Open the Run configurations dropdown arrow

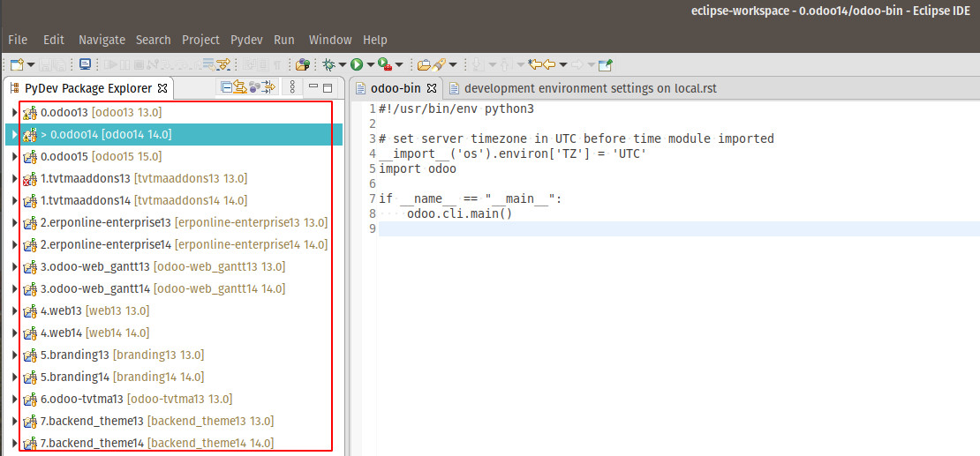369,64
